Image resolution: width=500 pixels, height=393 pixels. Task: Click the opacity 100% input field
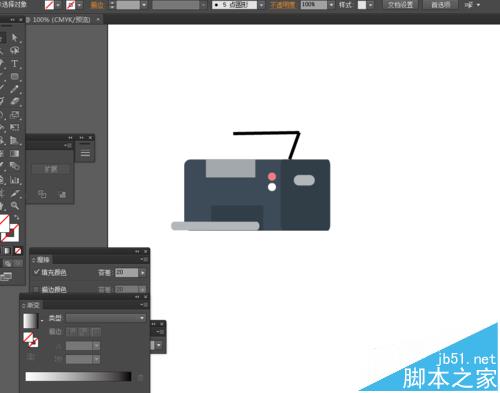(x=314, y=5)
